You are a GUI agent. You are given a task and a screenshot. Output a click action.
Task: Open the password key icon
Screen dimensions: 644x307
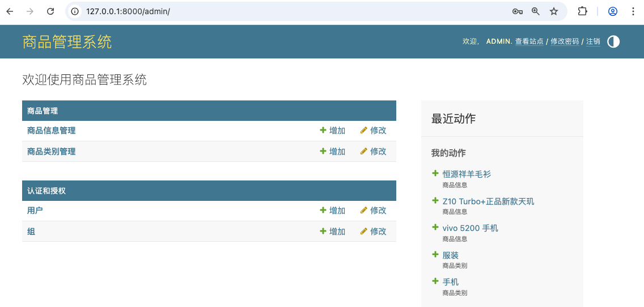tap(517, 11)
